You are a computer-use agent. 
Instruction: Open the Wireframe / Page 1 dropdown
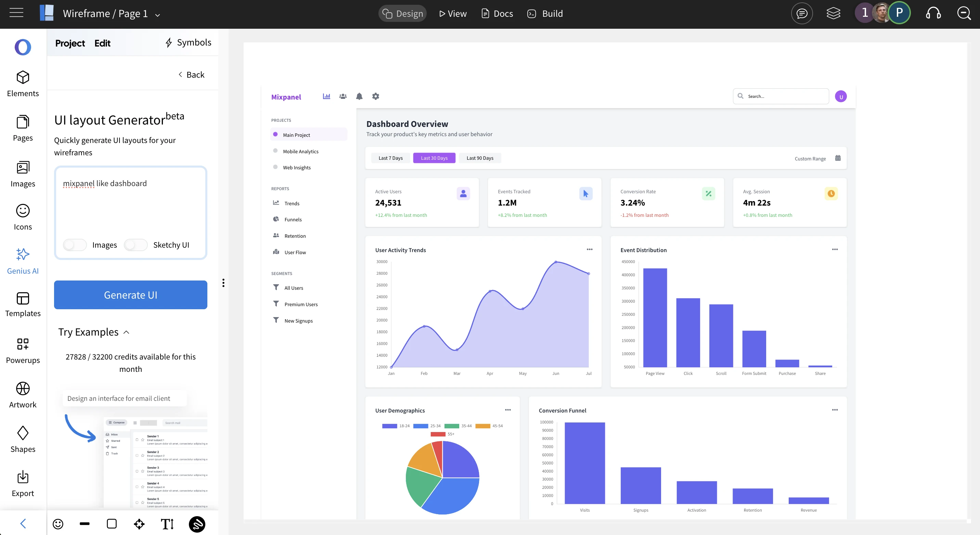pyautogui.click(x=157, y=15)
